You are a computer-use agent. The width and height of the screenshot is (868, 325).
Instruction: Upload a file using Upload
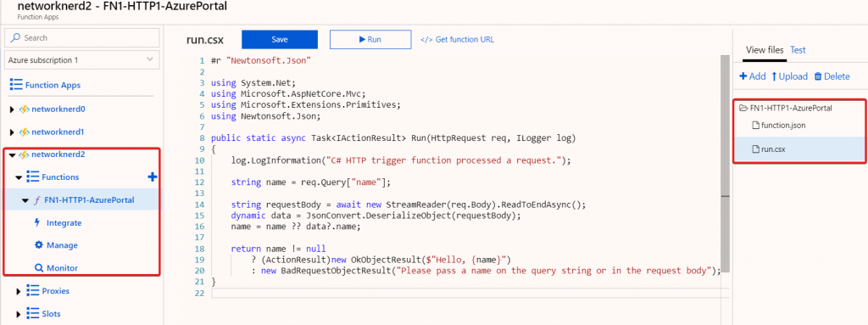tap(789, 76)
